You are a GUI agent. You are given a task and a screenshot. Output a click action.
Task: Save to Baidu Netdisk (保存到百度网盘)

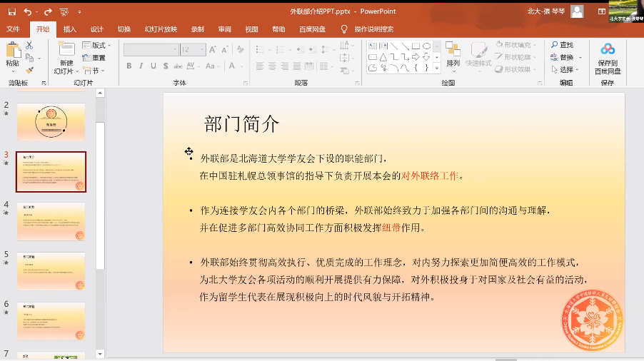click(x=608, y=59)
